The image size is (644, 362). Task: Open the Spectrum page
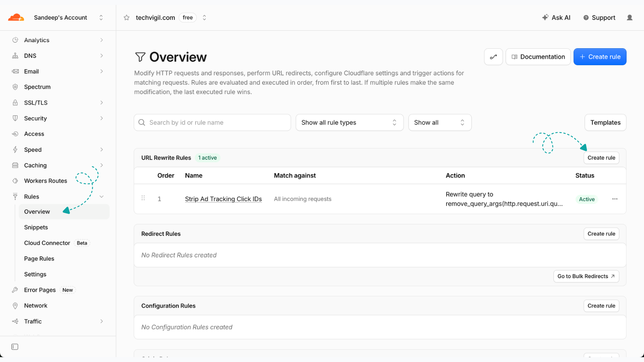point(37,87)
